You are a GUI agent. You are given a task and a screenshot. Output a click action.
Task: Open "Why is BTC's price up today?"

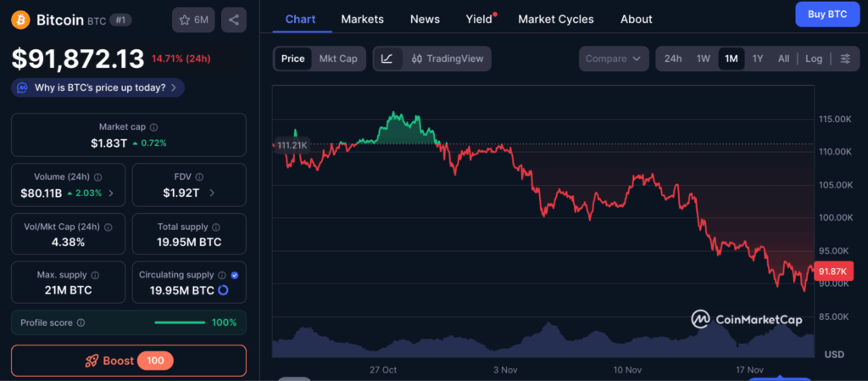tap(98, 87)
